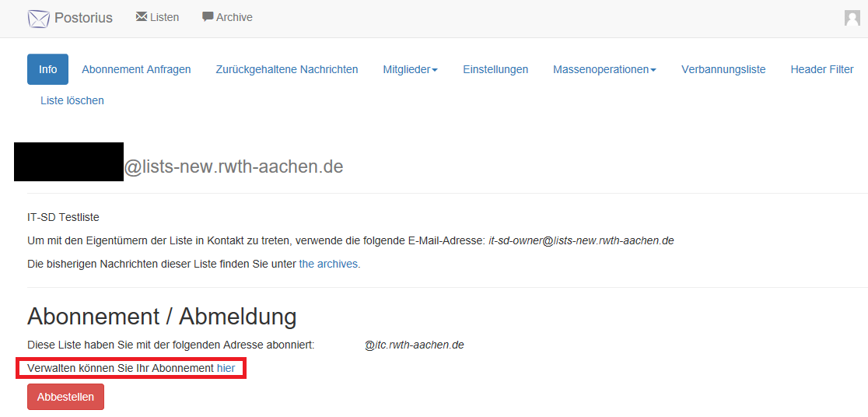
Task: Click the speech bubble icon beside Archive
Action: coord(208,16)
